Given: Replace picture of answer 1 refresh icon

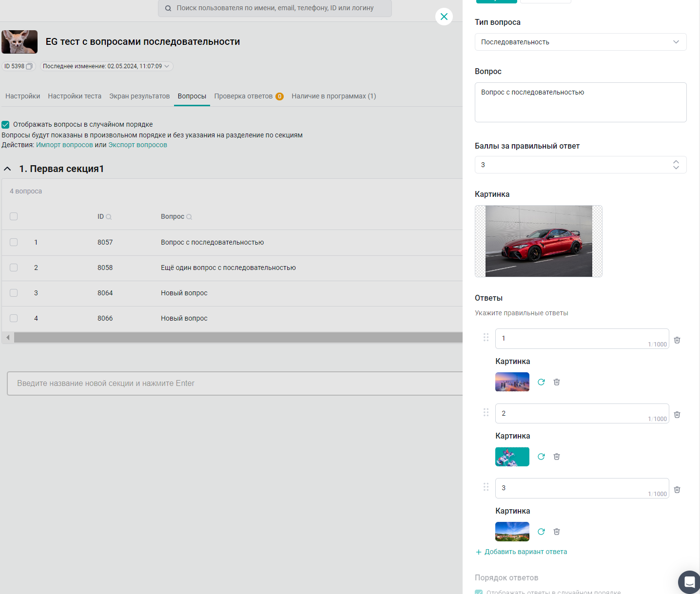Looking at the screenshot, I should (x=541, y=382).
